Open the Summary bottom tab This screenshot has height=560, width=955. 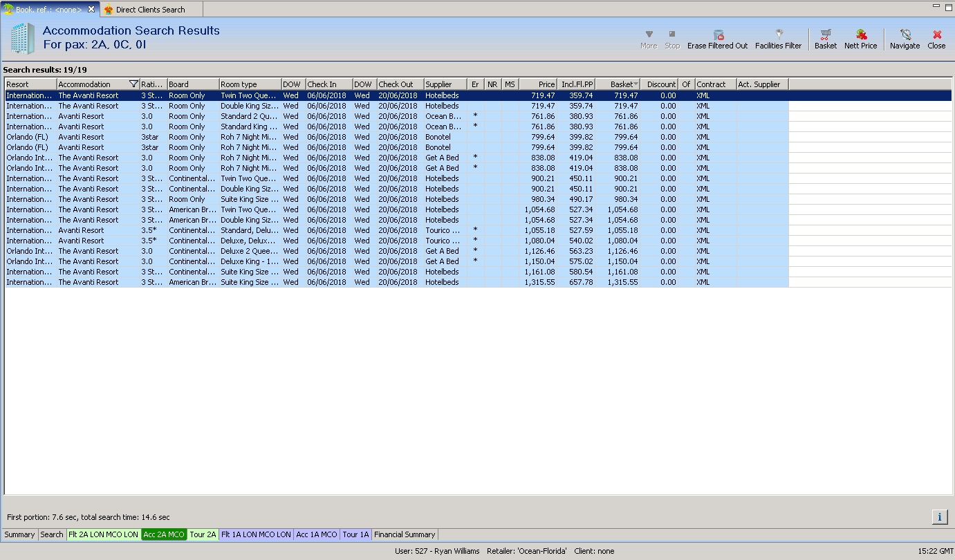tap(19, 534)
